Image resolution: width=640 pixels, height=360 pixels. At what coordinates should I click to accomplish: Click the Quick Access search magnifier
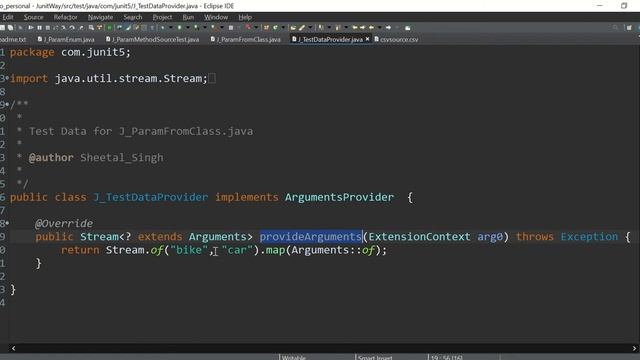[615, 27]
